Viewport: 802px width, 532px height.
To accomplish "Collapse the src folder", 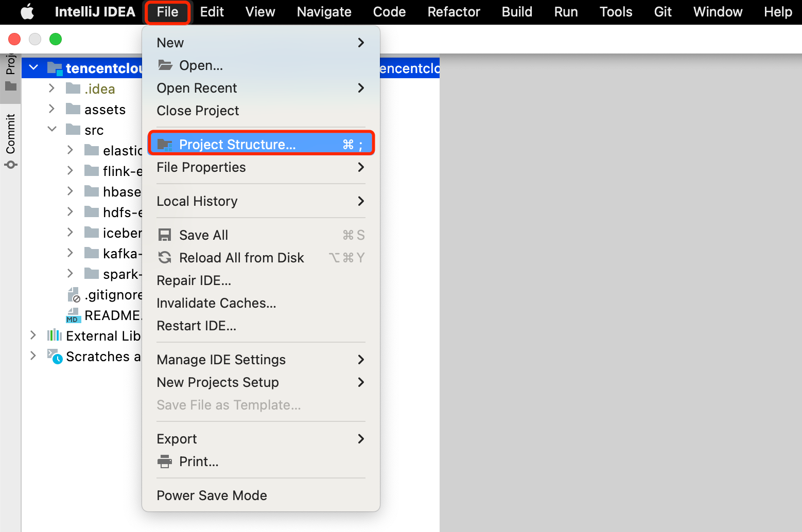I will click(52, 129).
